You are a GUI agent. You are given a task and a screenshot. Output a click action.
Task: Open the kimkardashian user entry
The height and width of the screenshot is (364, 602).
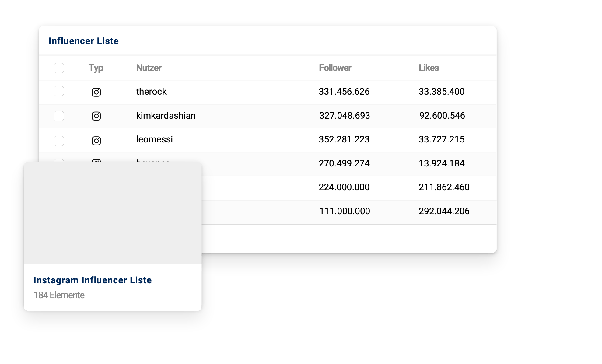166,116
